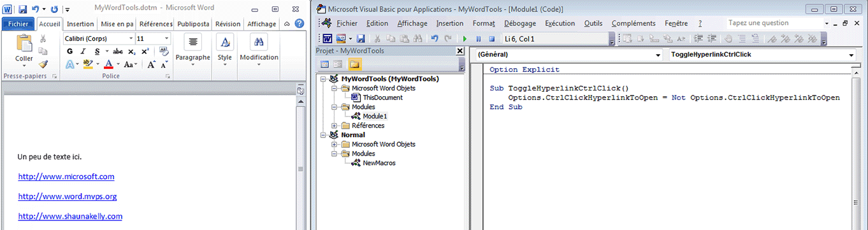The height and width of the screenshot is (230, 868).
Task: Follow the http://www.microsoft.com link
Action: pos(66,176)
